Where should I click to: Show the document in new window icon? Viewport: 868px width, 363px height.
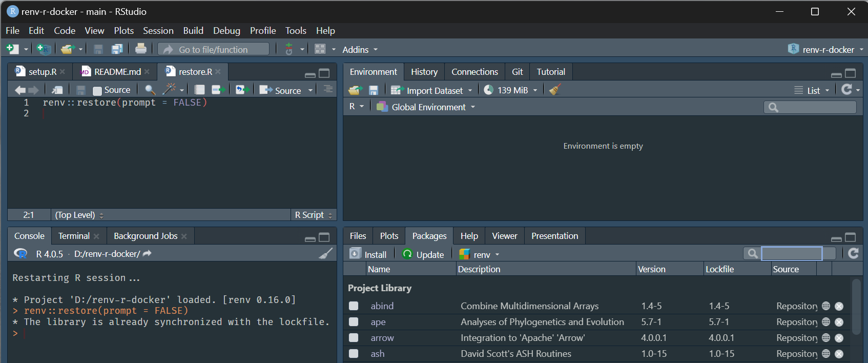(57, 90)
